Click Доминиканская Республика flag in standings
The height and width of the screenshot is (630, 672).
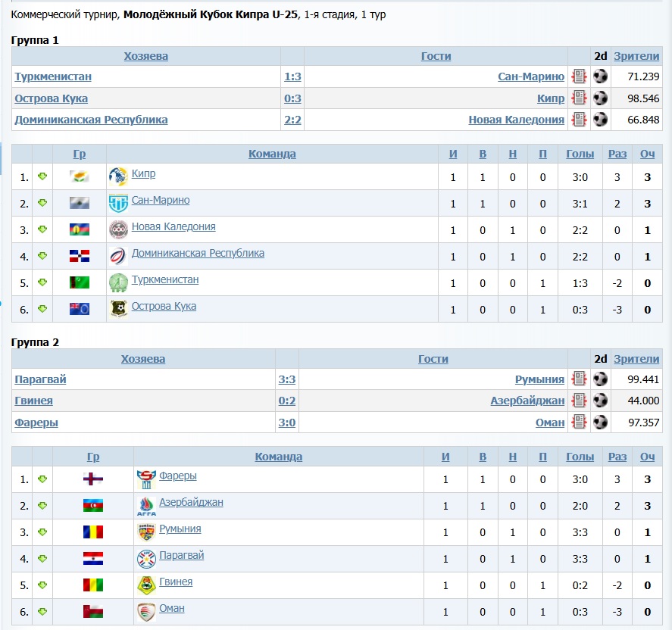80,256
